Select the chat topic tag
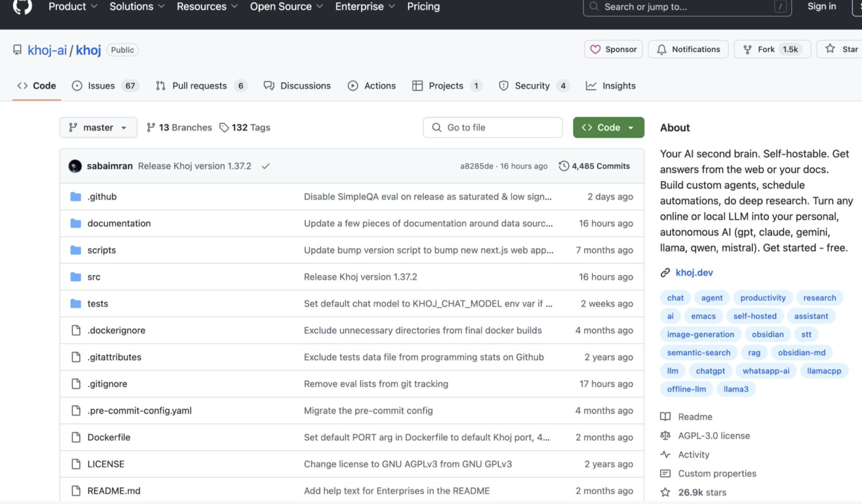The width and height of the screenshot is (862, 504). click(x=675, y=298)
